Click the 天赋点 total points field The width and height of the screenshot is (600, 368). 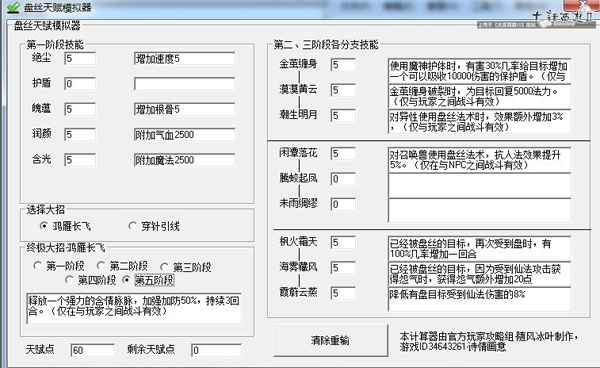coord(93,350)
